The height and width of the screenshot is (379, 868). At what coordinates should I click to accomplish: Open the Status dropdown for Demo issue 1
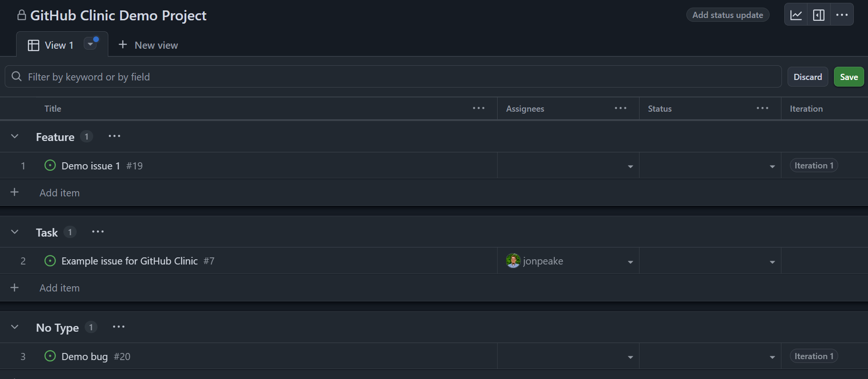click(x=772, y=166)
